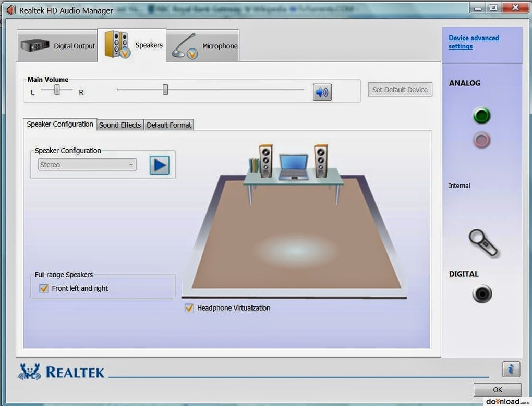The width and height of the screenshot is (532, 406).
Task: Click the internal microphone icon
Action: 483,243
